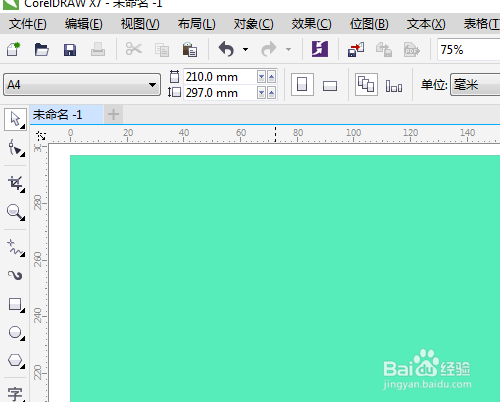Click the ruler origin corner icon
500x402 pixels.
coord(41,136)
